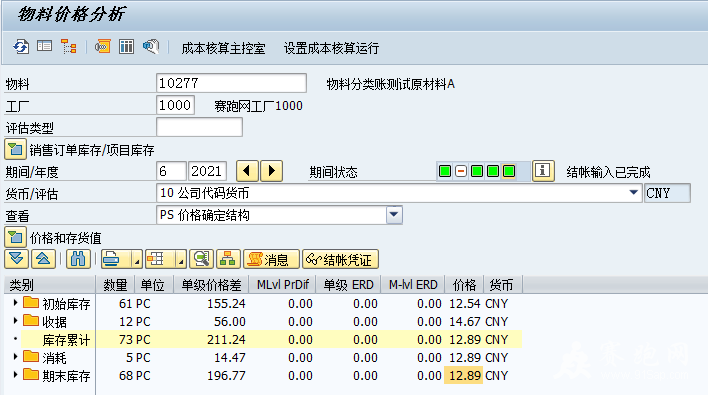Open 成本核算主控室 menu item

(223, 48)
